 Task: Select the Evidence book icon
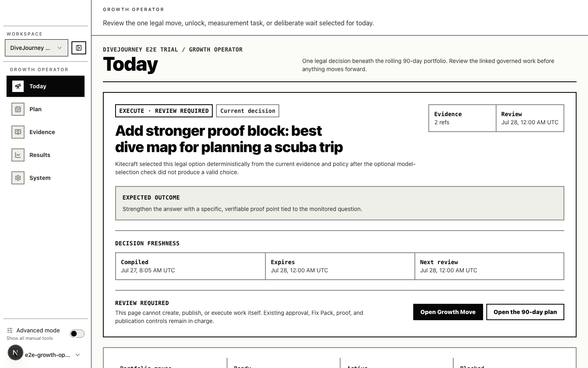[x=18, y=132]
